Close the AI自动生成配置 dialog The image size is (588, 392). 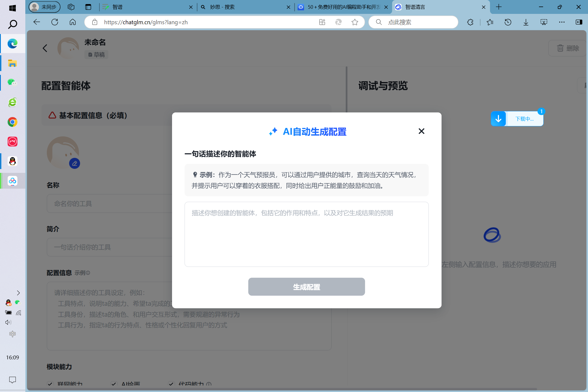[x=421, y=131]
